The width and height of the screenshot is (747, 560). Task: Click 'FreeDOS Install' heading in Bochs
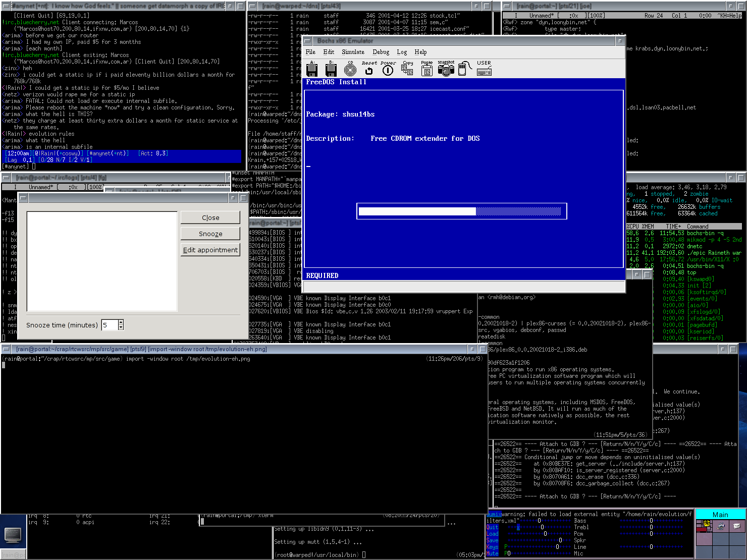pos(336,82)
